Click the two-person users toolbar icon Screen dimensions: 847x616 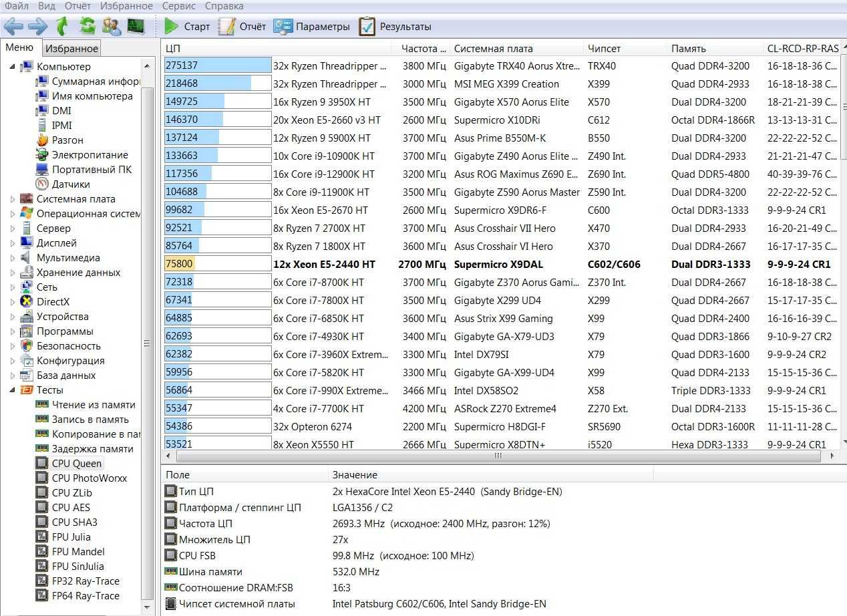[x=112, y=26]
